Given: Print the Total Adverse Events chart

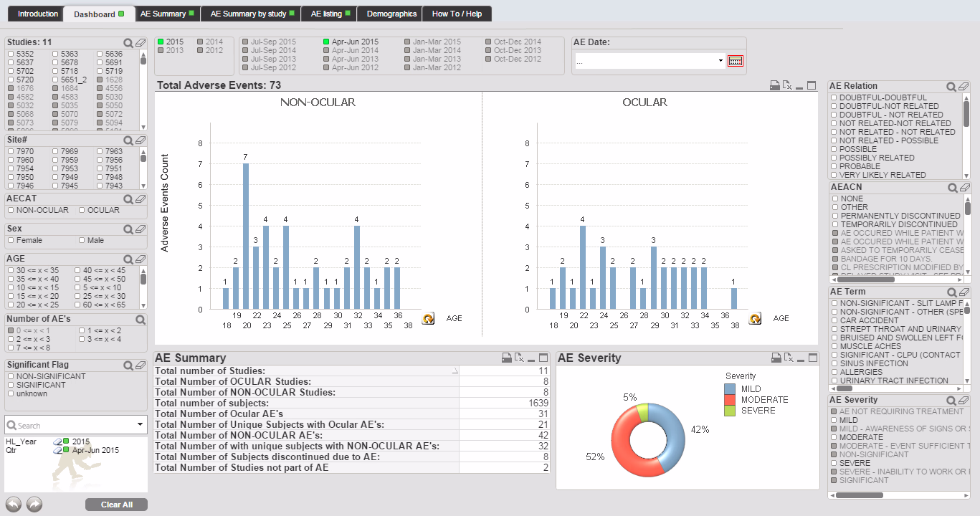Looking at the screenshot, I should pos(775,86).
